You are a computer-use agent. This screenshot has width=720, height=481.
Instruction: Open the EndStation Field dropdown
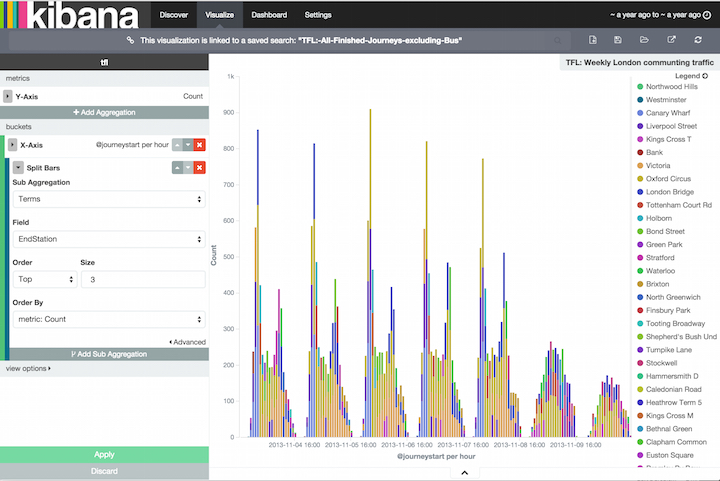click(108, 240)
